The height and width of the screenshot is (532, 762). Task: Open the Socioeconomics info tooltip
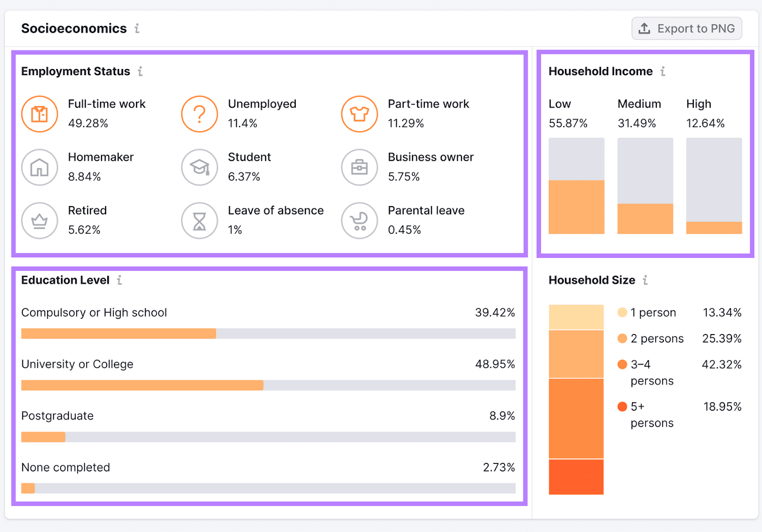coord(137,29)
